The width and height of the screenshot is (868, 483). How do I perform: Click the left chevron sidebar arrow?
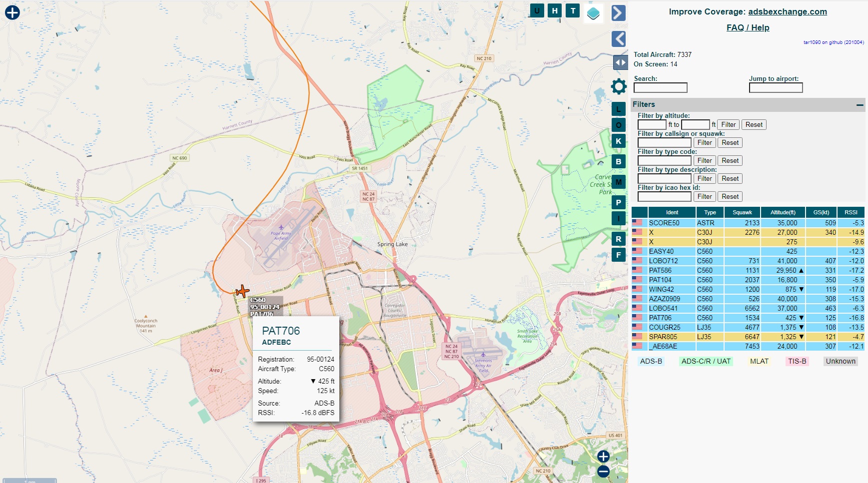pos(619,38)
